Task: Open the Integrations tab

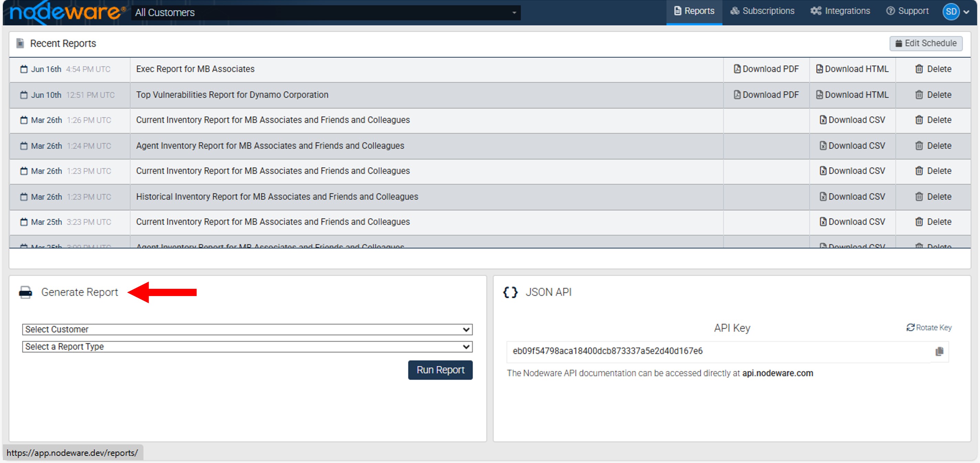Action: coord(840,11)
